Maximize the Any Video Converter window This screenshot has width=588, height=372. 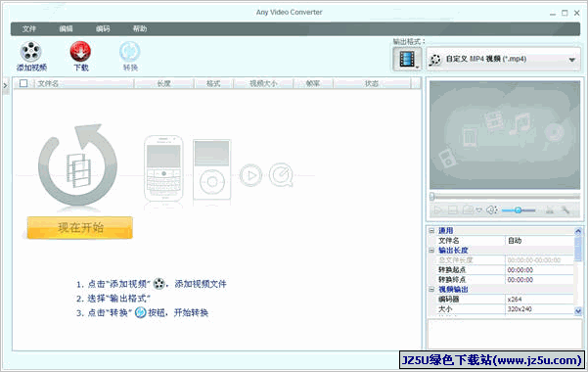565,13
